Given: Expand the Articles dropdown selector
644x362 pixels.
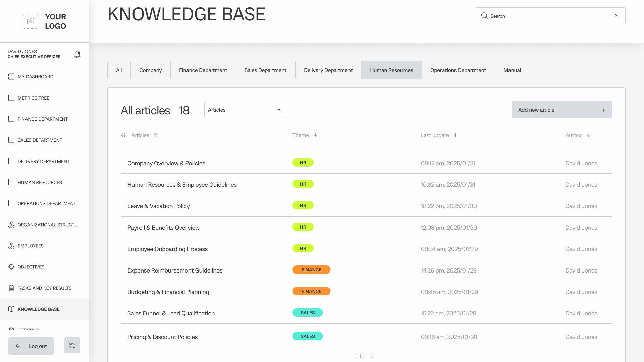Looking at the screenshot, I should tap(245, 110).
